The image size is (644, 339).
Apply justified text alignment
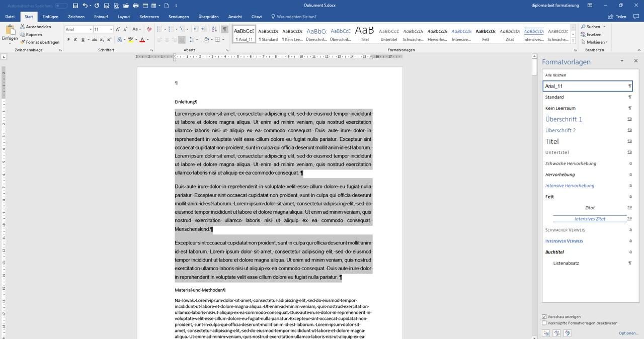point(182,40)
